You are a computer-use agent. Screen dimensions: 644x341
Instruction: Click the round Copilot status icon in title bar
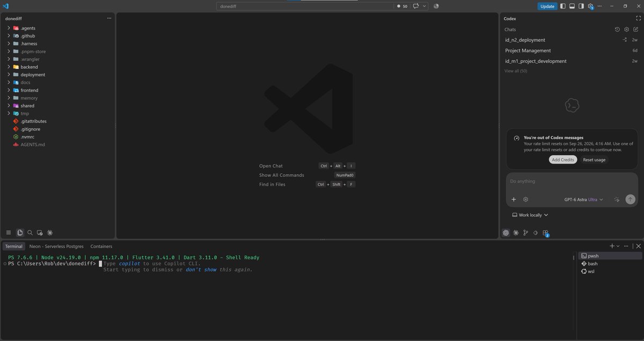pos(436,6)
